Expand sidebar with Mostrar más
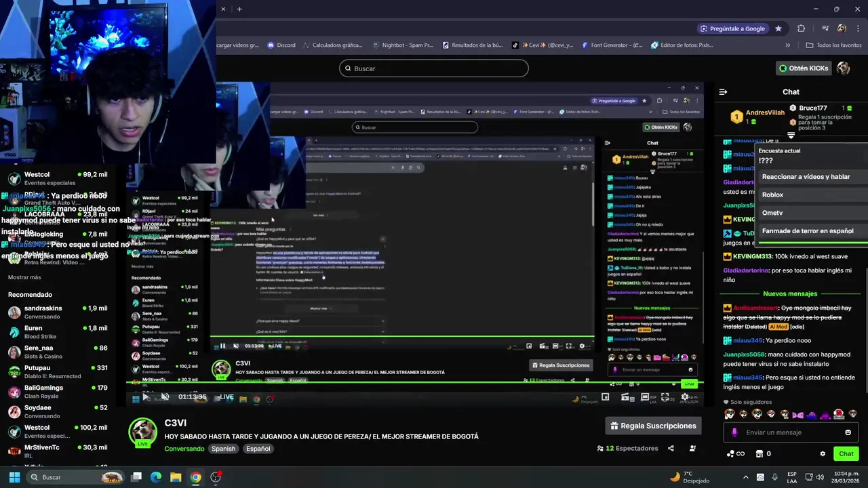The height and width of the screenshot is (488, 868). click(x=24, y=277)
